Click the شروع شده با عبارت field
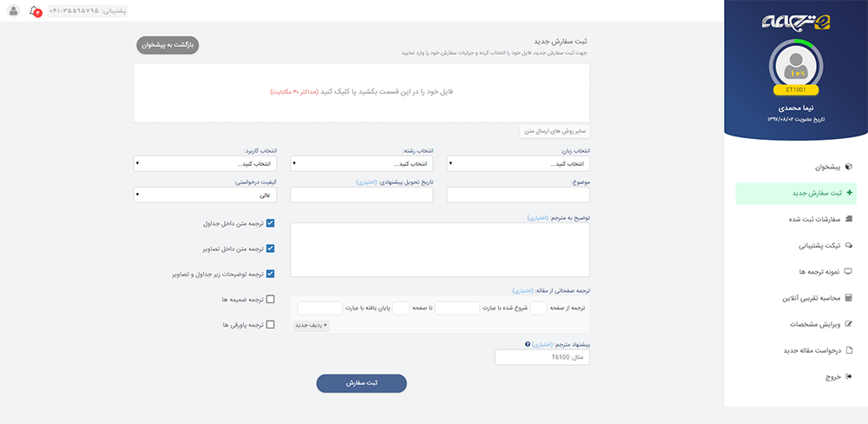Screen dimensions: 868x424 click(457, 308)
